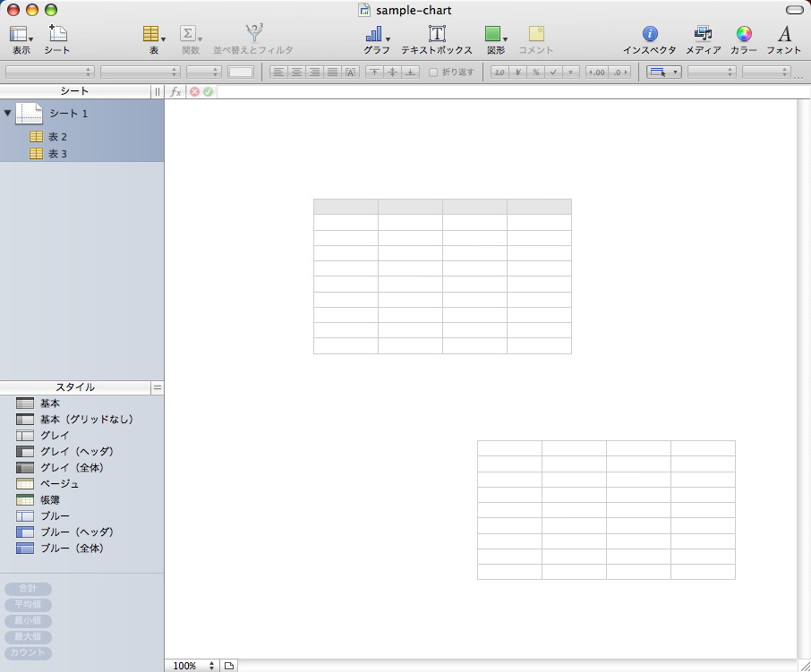Apply 帳簿 ledger table style
The image size is (811, 672).
pyautogui.click(x=81, y=500)
